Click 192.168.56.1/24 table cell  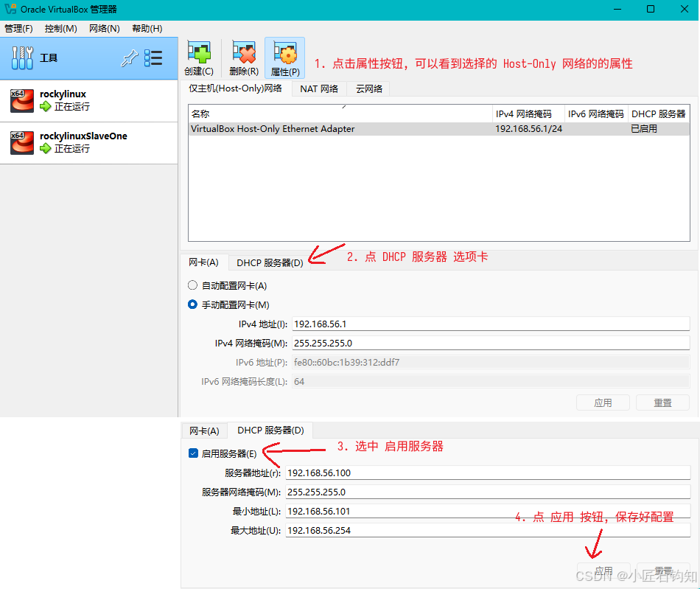528,129
